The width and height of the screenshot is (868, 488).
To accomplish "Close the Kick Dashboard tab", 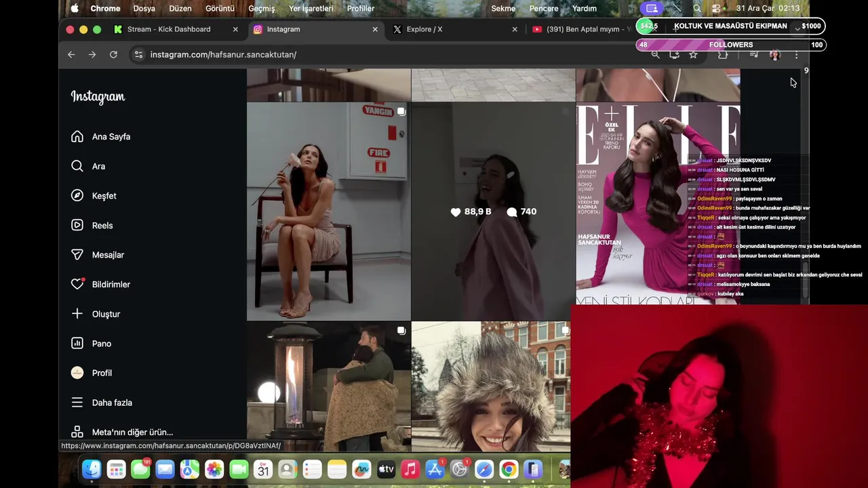I will click(x=235, y=29).
